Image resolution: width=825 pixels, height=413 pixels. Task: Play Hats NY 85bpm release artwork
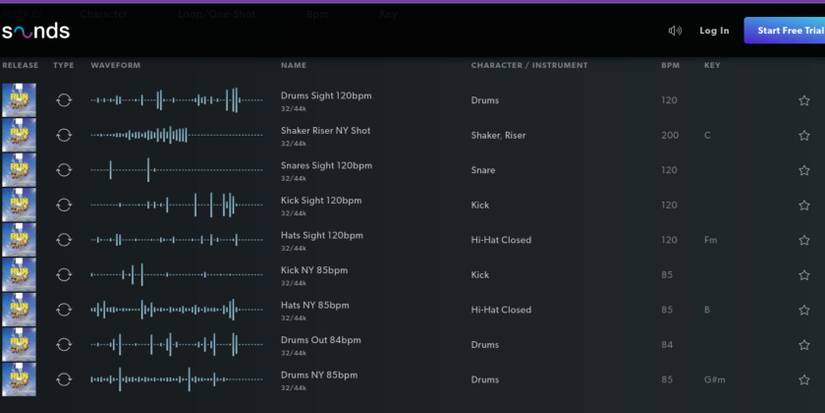pyautogui.click(x=19, y=309)
